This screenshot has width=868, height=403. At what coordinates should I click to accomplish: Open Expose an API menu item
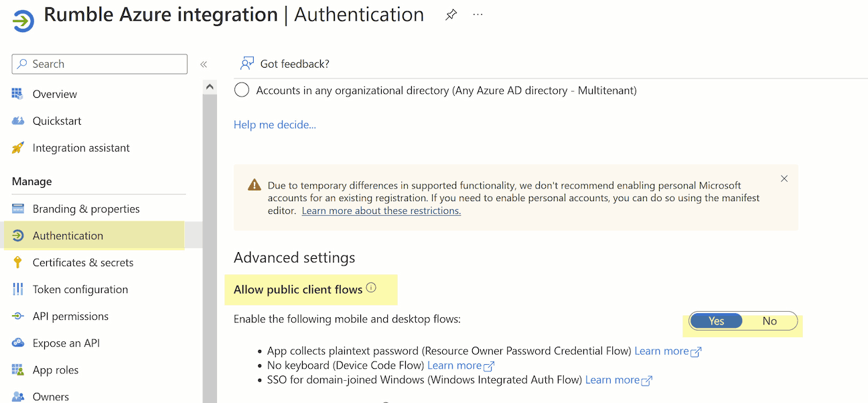click(x=66, y=343)
